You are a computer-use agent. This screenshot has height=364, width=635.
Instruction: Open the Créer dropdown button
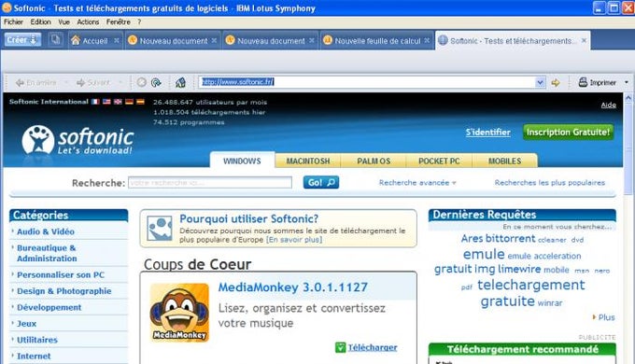click(x=22, y=40)
